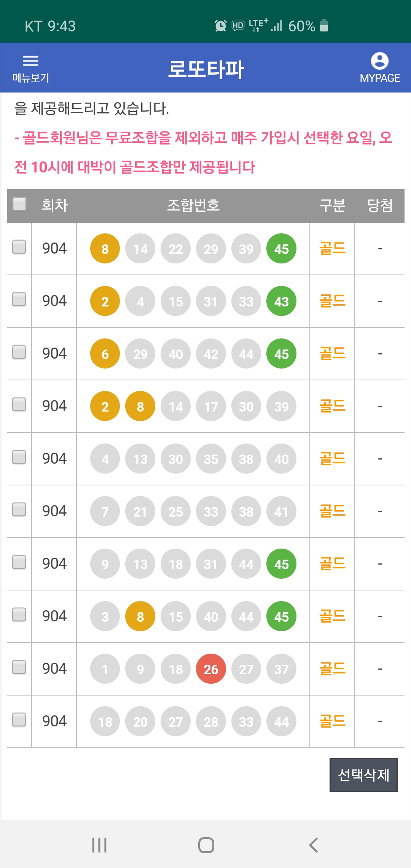Open MYPAGE profile icon

(379, 61)
